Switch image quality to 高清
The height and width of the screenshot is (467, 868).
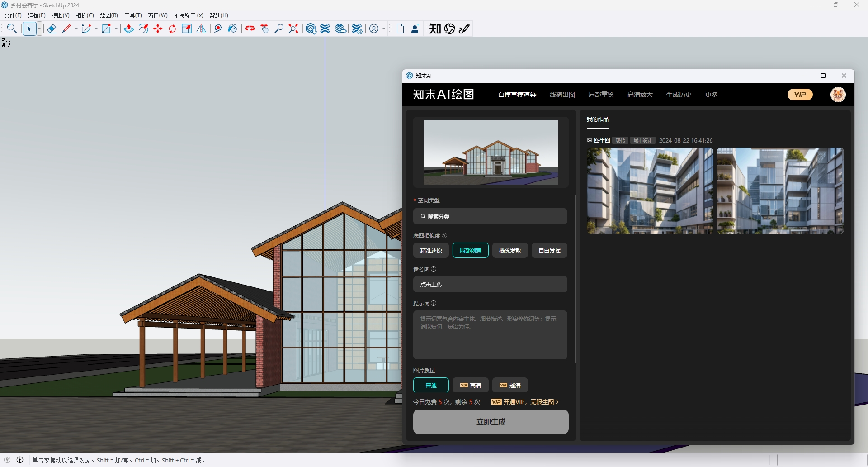tap(470, 385)
